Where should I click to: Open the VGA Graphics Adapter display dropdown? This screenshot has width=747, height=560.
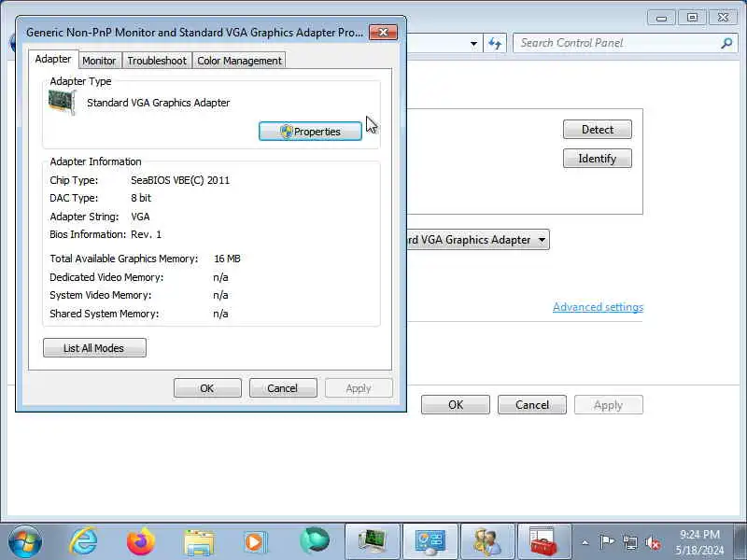pos(478,240)
